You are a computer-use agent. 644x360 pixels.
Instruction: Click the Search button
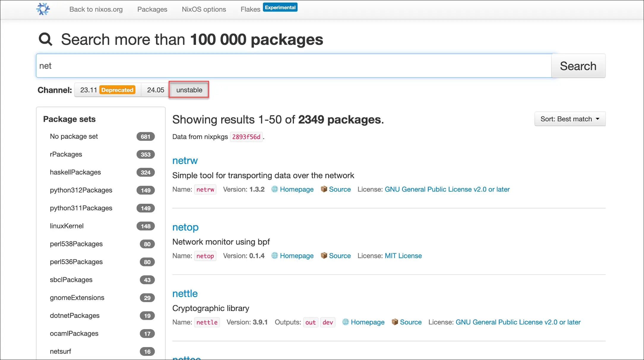(578, 66)
